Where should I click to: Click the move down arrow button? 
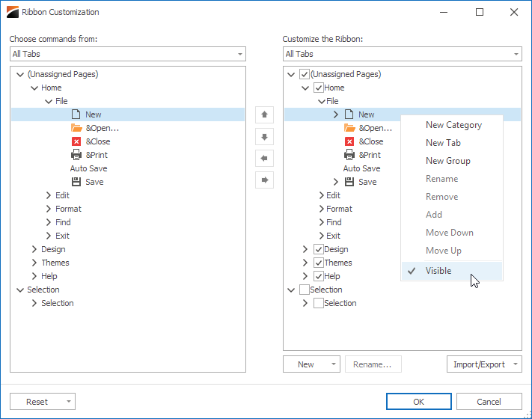(x=264, y=137)
